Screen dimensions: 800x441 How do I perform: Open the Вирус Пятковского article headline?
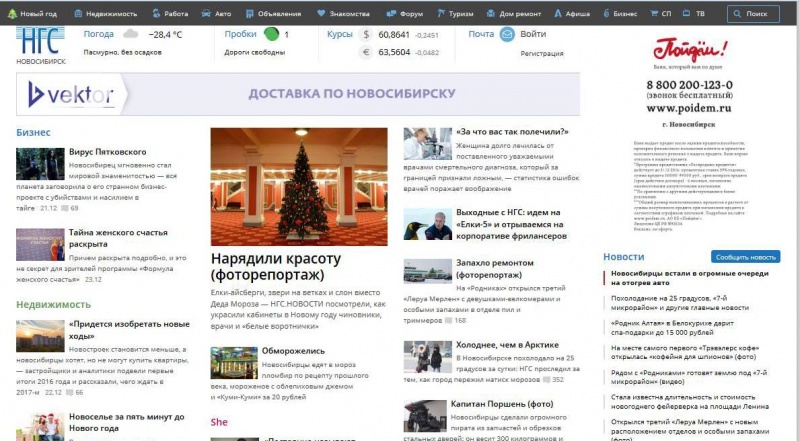point(108,152)
